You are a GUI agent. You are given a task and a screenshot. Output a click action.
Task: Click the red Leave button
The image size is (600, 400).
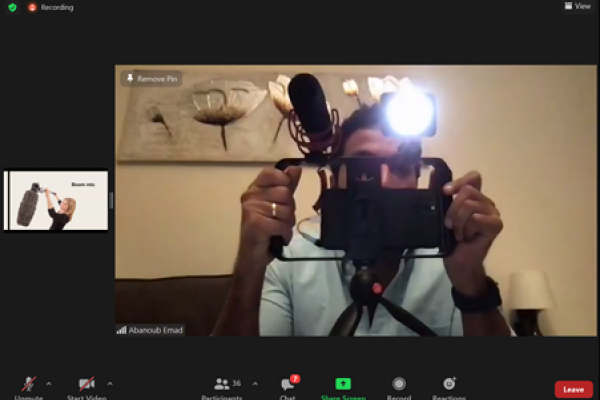[573, 389]
